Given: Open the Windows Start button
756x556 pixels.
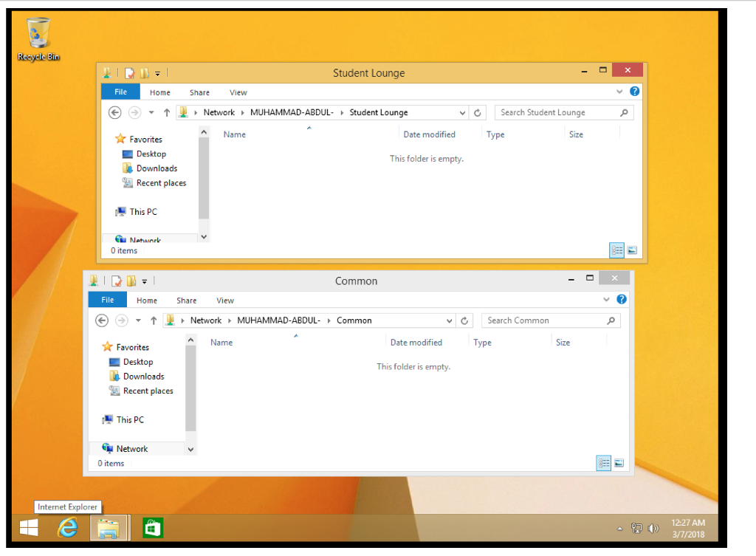Looking at the screenshot, I should pyautogui.click(x=29, y=527).
